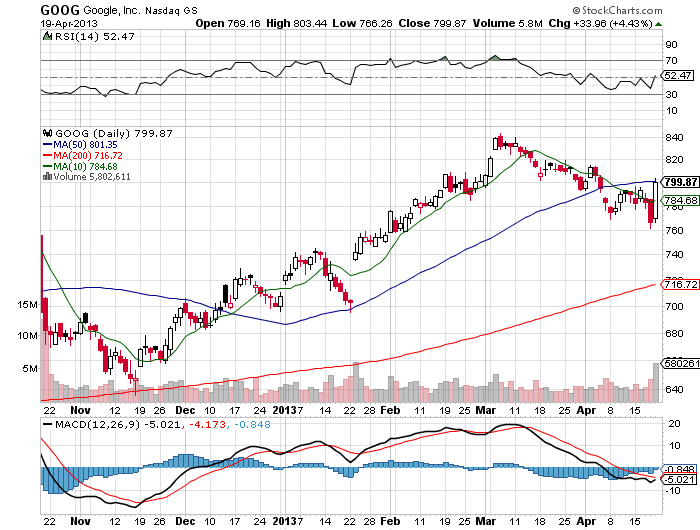700x530 pixels.
Task: Click the RSI 30 level axis label
Action: 671,95
